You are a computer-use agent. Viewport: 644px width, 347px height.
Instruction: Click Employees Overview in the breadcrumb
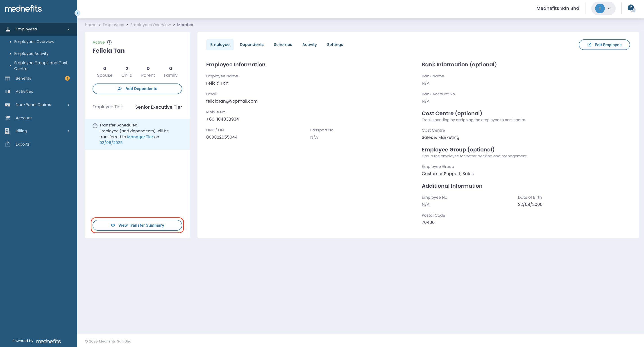click(x=150, y=25)
